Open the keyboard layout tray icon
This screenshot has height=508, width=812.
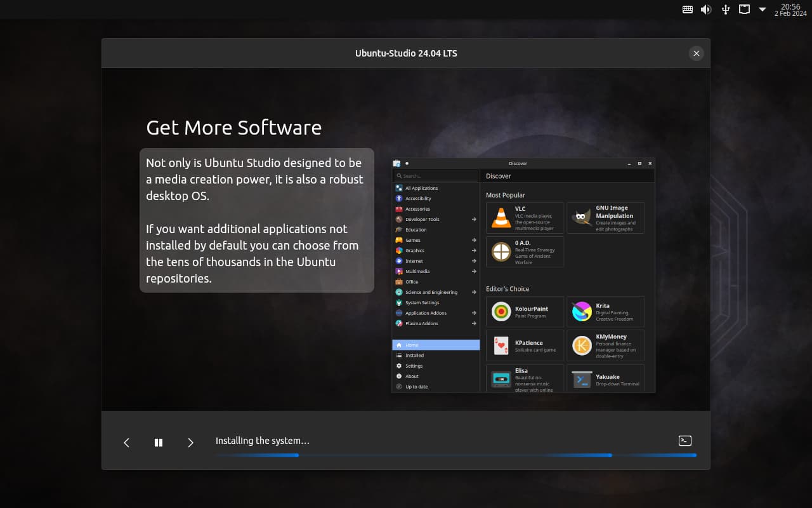[x=688, y=10]
